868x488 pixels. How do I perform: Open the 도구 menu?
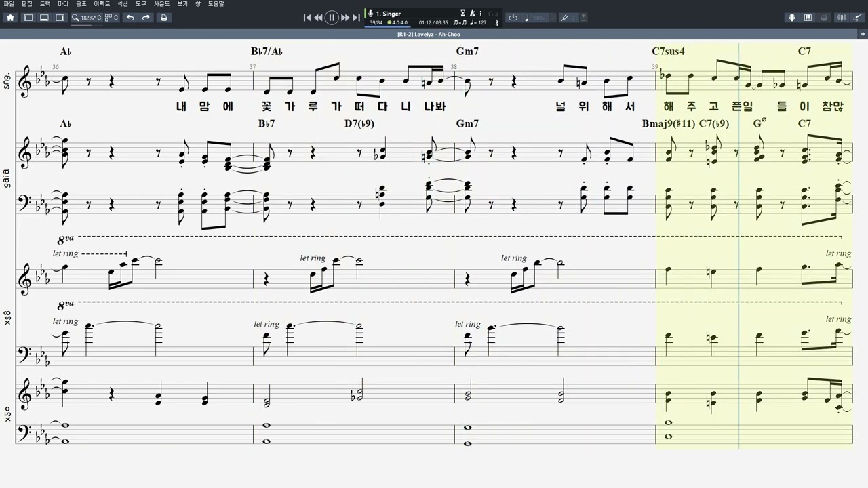coord(141,4)
